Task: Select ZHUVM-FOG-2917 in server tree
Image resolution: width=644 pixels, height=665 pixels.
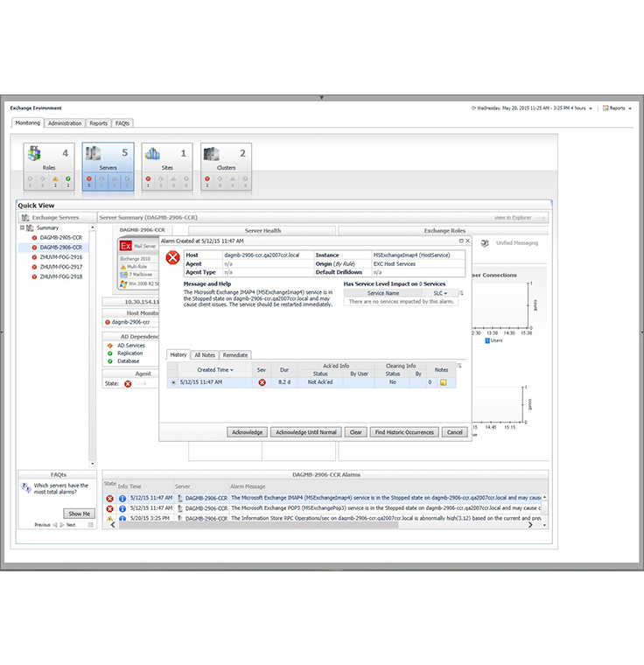Action: (61, 267)
